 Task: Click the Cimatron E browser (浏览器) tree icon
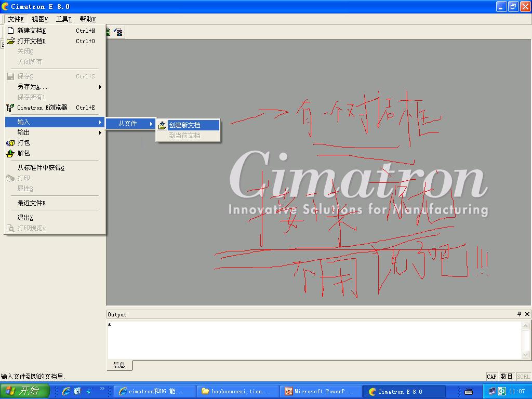click(10, 108)
